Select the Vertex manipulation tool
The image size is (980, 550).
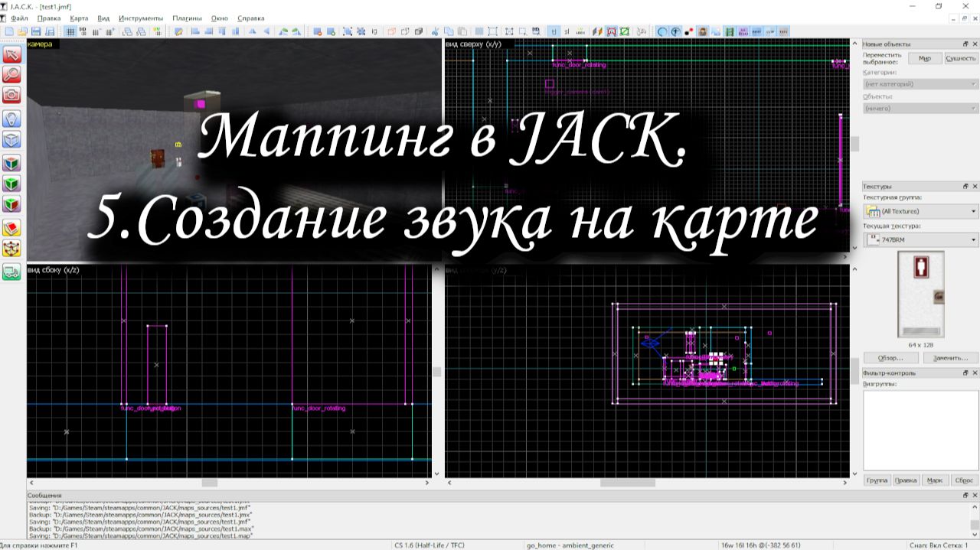[x=11, y=249]
